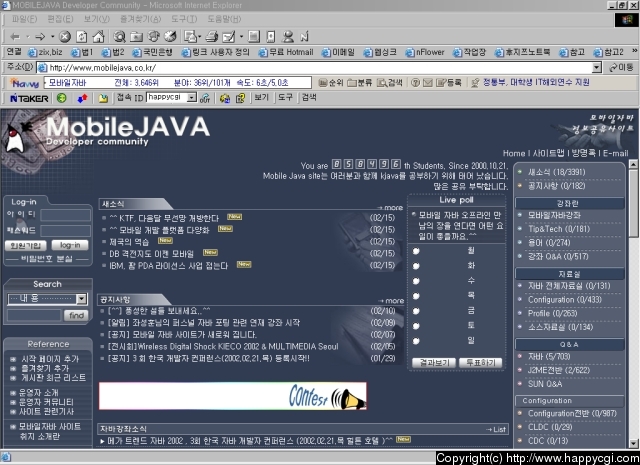The height and width of the screenshot is (465, 640).
Task: Open the 분류 category folder icon
Action: click(x=359, y=83)
